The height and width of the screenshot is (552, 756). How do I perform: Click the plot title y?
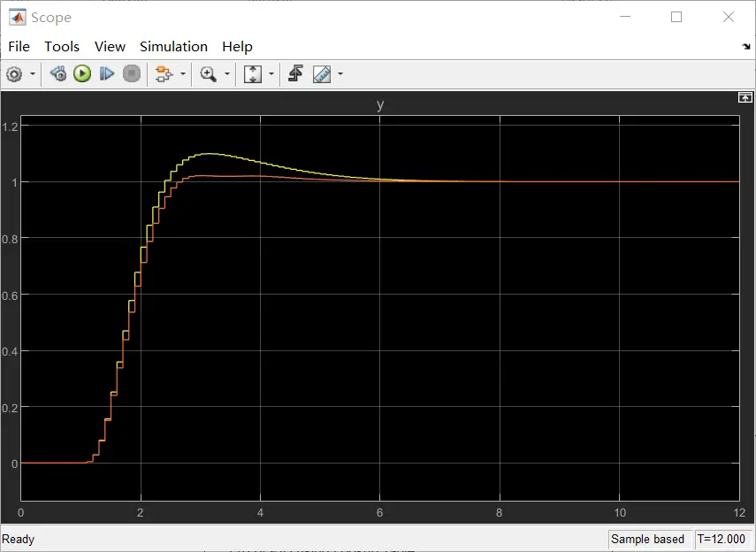click(380, 104)
